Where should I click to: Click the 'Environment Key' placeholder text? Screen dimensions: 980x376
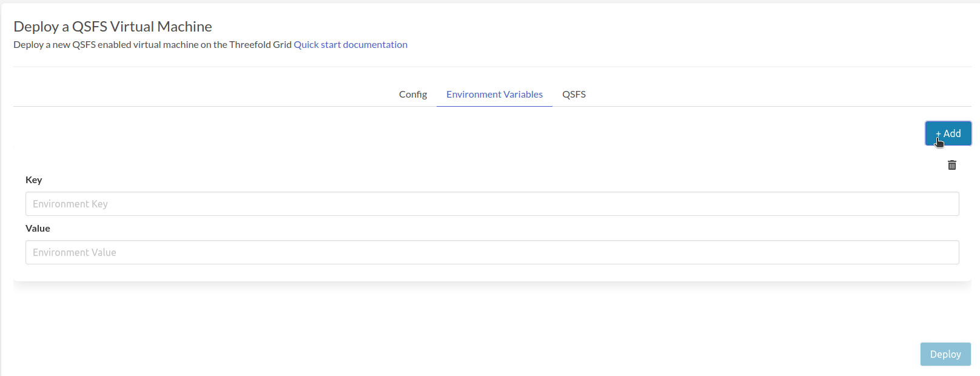[x=70, y=204]
